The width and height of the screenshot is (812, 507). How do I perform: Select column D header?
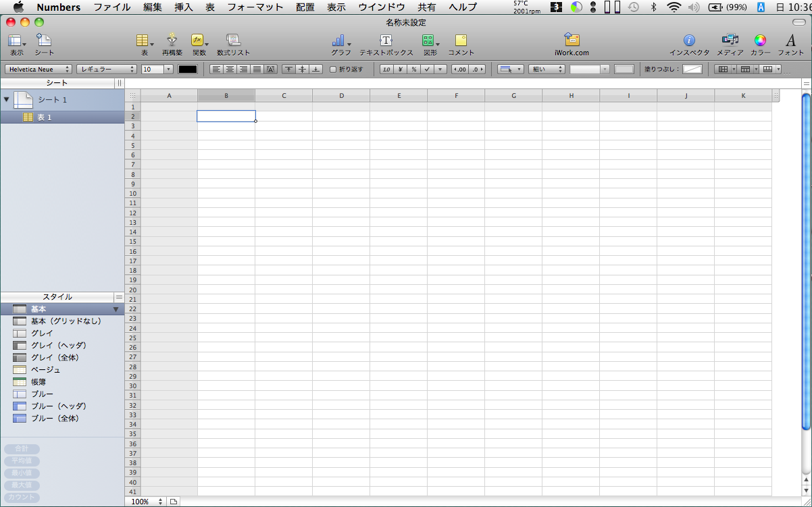tap(341, 96)
